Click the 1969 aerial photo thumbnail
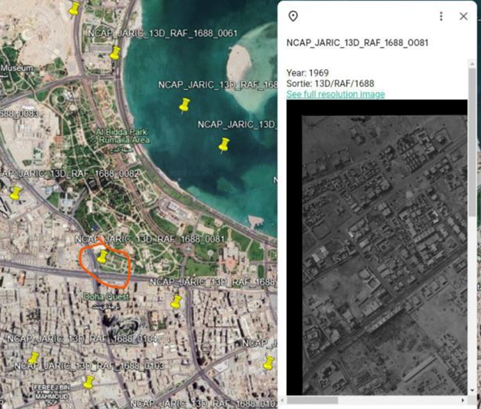 pos(377,247)
